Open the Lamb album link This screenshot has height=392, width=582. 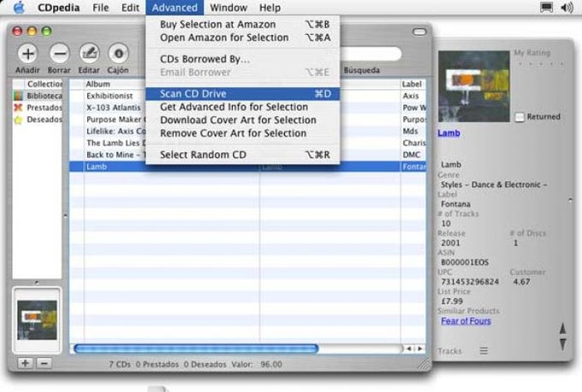448,133
